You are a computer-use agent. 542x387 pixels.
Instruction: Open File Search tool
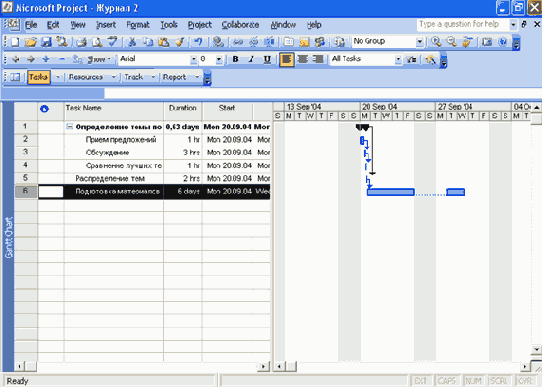tap(62, 42)
